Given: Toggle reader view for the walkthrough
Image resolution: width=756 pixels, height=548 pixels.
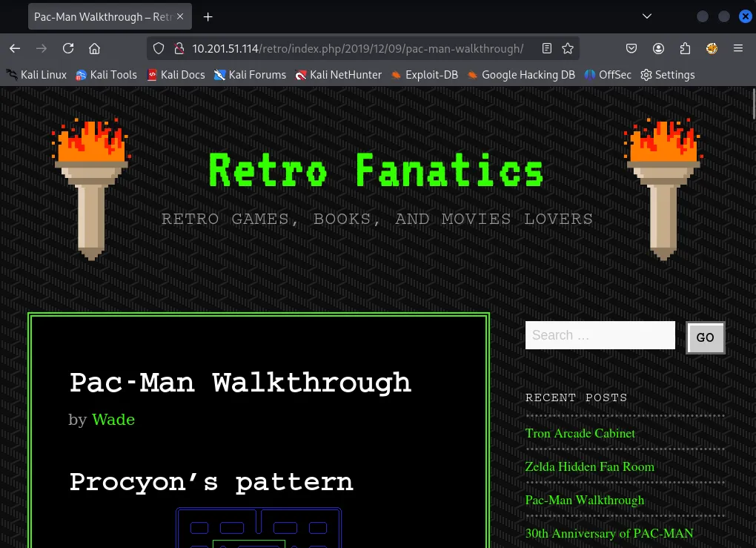Looking at the screenshot, I should [x=546, y=48].
